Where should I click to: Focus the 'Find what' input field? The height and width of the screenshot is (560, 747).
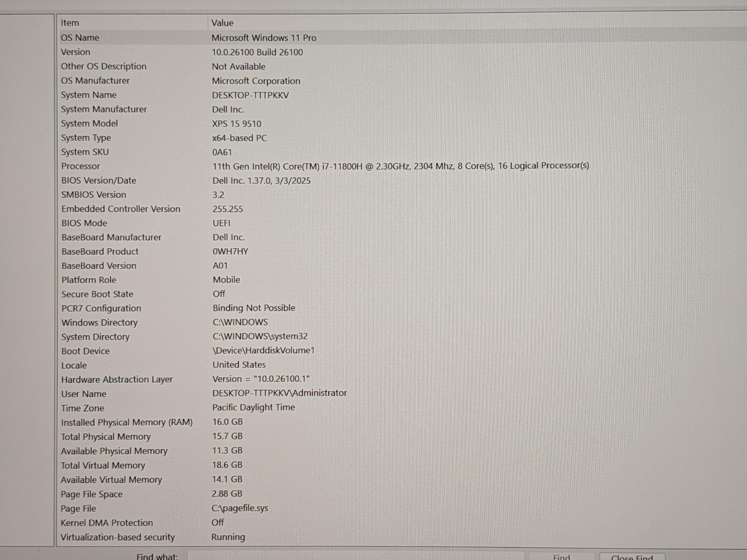coord(357,556)
